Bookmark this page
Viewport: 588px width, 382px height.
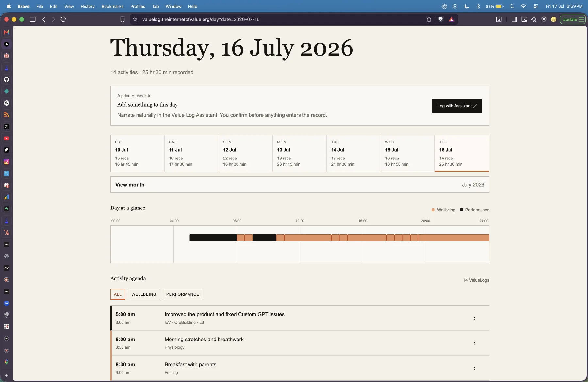click(x=122, y=19)
